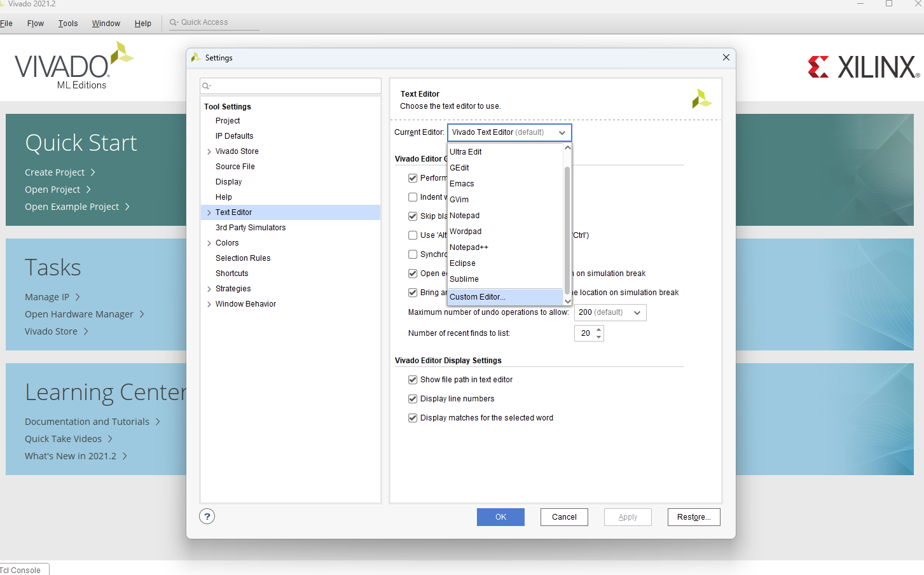The width and height of the screenshot is (924, 575).
Task: Click the Cancel button
Action: point(564,517)
